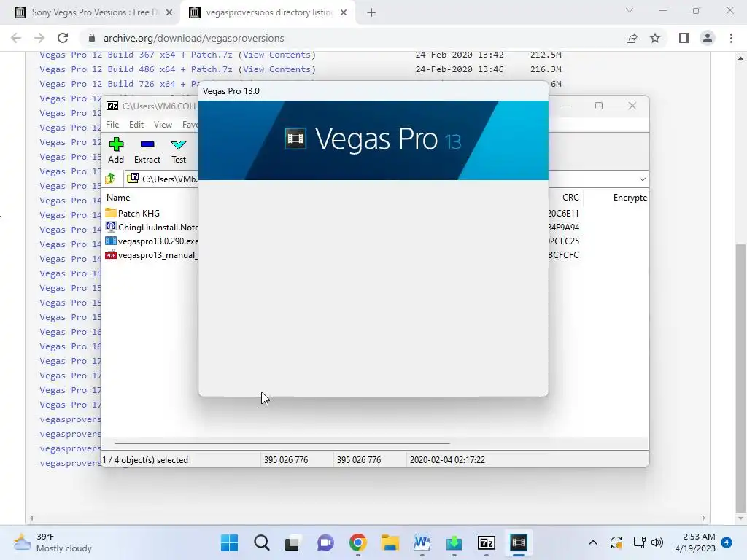Open File Explorer from taskbar
This screenshot has height=560, width=747.
(390, 542)
